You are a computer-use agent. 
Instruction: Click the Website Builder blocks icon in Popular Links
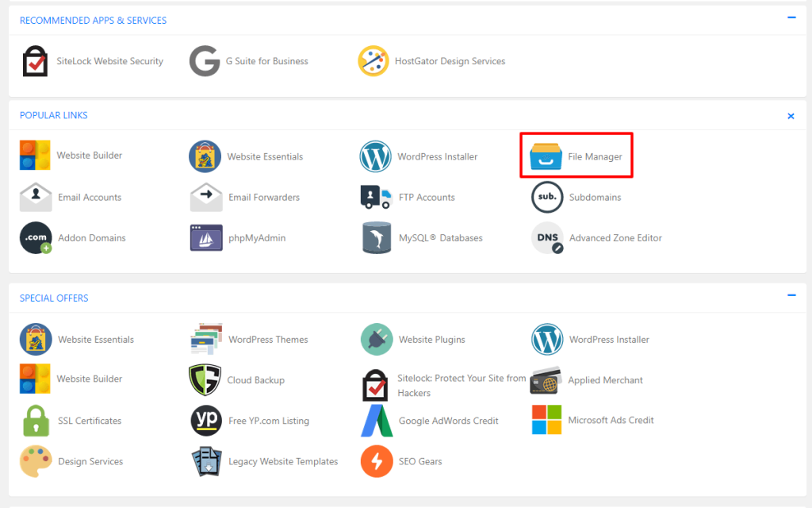coord(35,155)
